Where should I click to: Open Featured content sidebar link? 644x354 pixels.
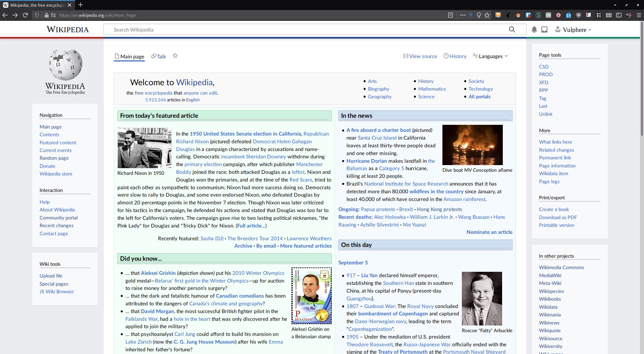pyautogui.click(x=58, y=143)
